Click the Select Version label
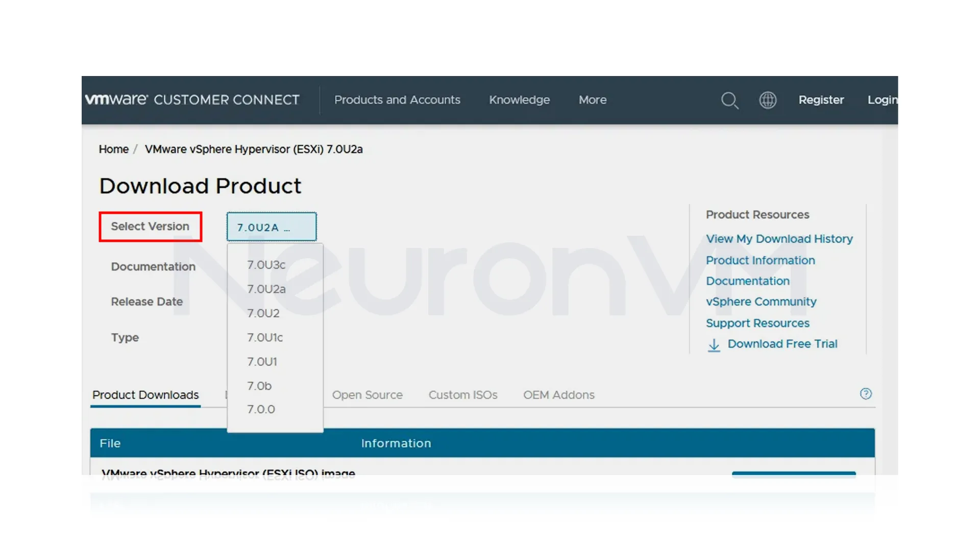This screenshot has width=980, height=551. [x=150, y=226]
